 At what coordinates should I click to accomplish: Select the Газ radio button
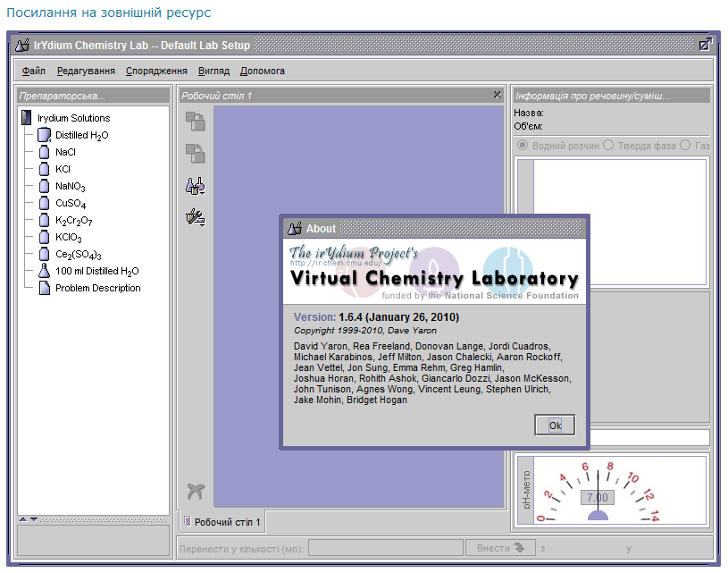click(685, 145)
